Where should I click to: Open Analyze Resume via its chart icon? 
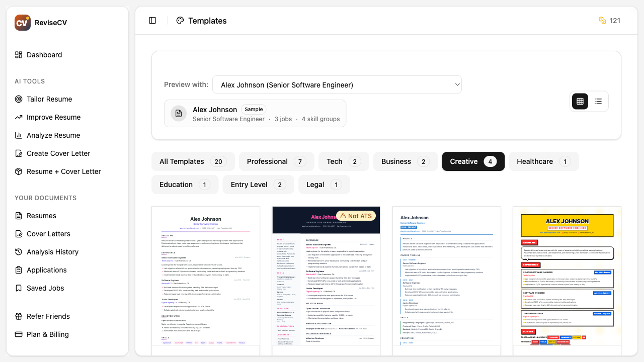click(18, 135)
